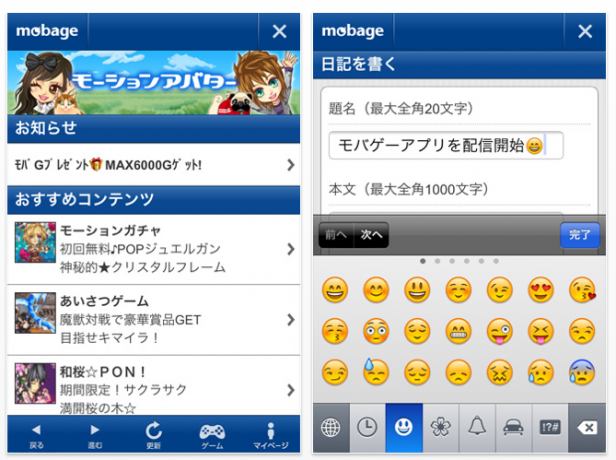Insert the kiss-with-heart emoji

click(582, 290)
